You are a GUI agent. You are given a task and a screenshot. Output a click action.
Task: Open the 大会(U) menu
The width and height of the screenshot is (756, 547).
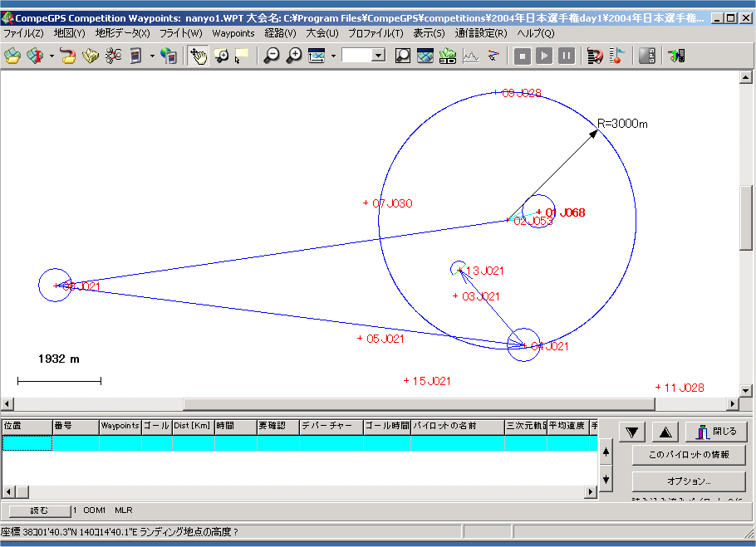coord(322,33)
